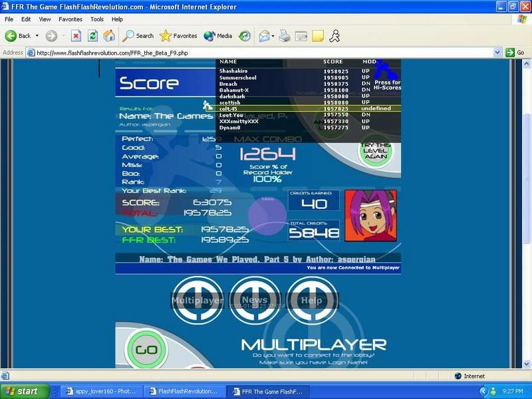The height and width of the screenshot is (399, 532).
Task: Click the round News button
Action: pos(255,301)
